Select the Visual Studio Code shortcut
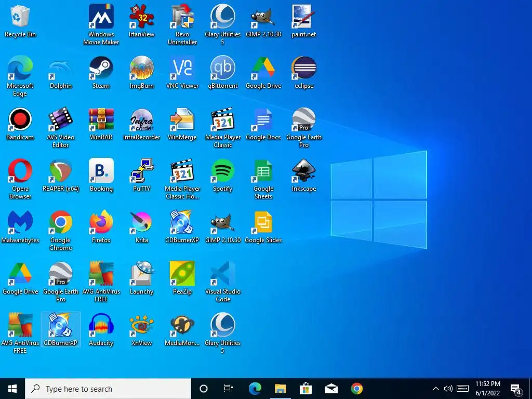Viewport: 532px width, 399px height. point(222,282)
